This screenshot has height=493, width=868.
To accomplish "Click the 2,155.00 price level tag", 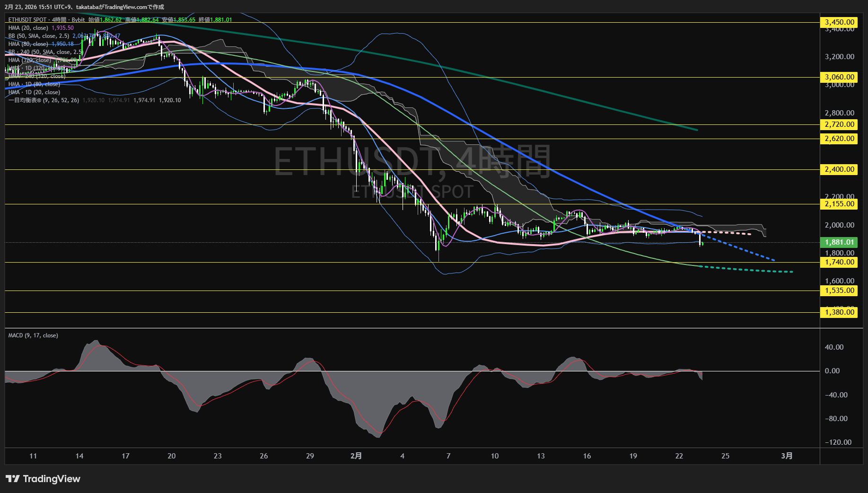I will 839,204.
